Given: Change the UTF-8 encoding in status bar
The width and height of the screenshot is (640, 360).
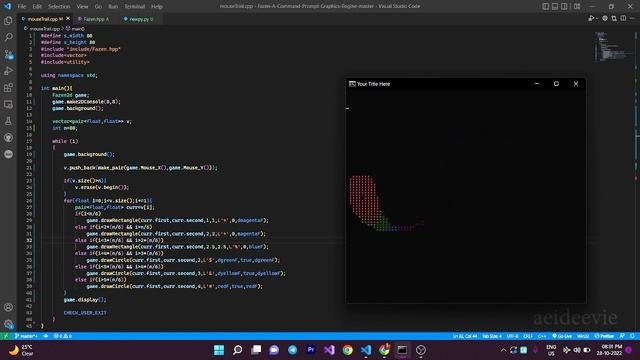Looking at the screenshot, I should pos(512,336).
